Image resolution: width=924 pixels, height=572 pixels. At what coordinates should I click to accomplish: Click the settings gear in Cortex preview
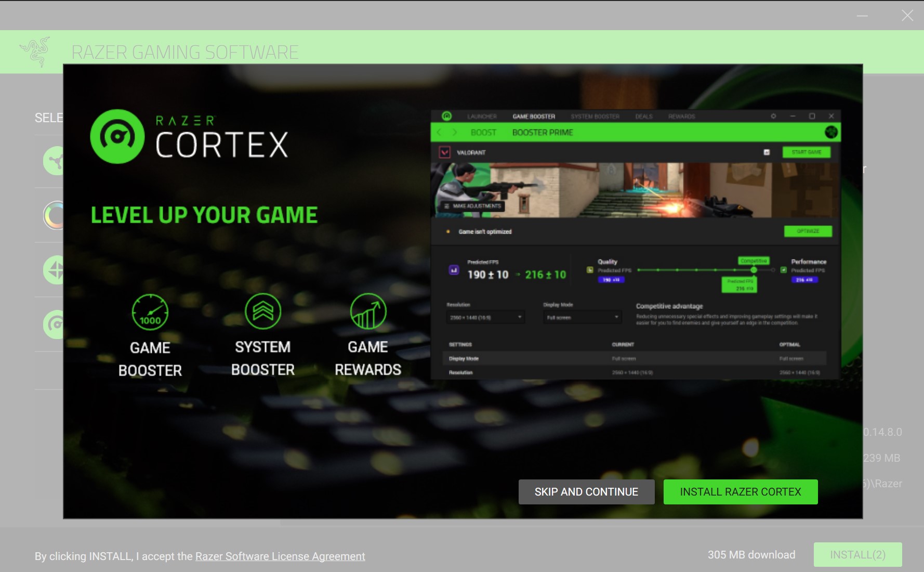(x=773, y=116)
